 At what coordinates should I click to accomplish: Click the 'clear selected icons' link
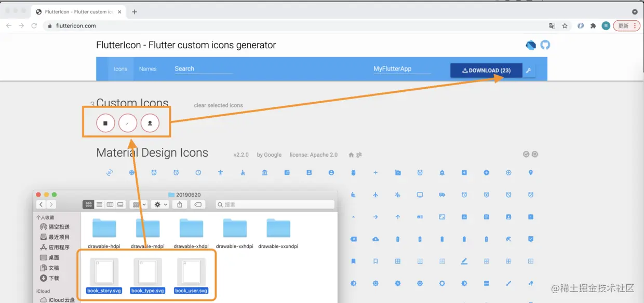point(218,105)
